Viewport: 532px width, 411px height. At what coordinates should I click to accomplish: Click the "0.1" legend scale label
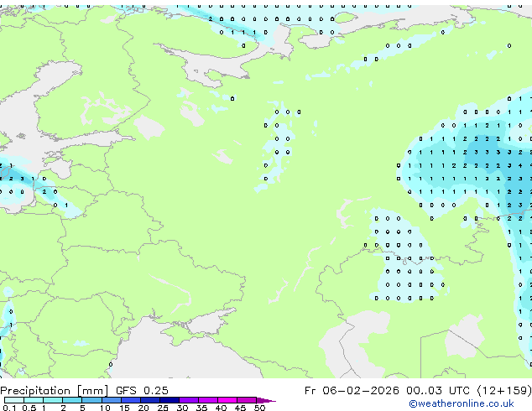[x=9, y=408]
